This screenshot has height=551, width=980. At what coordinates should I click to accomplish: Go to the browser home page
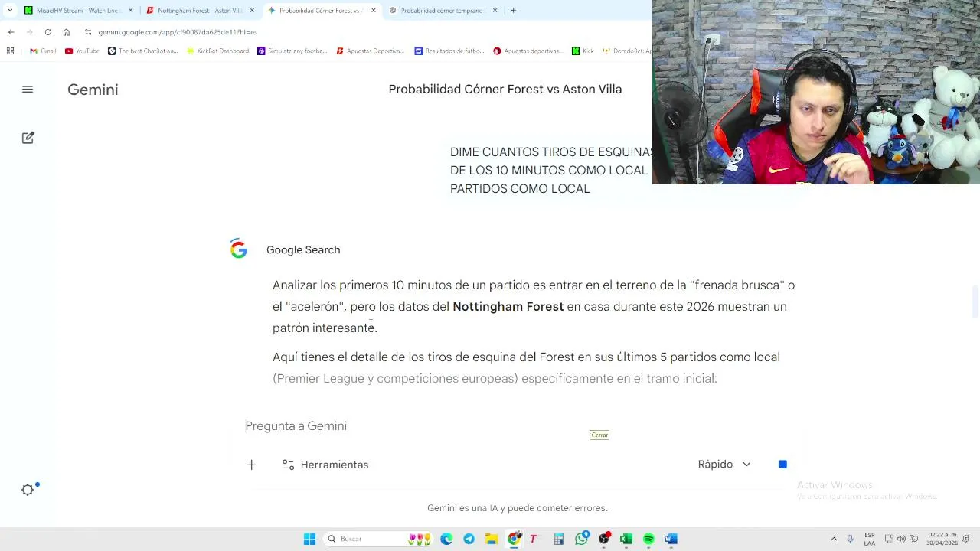(x=67, y=32)
